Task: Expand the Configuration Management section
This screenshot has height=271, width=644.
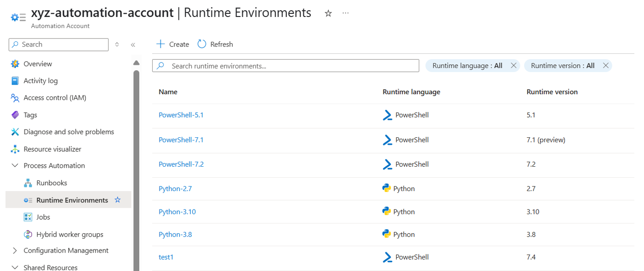Action: point(15,250)
